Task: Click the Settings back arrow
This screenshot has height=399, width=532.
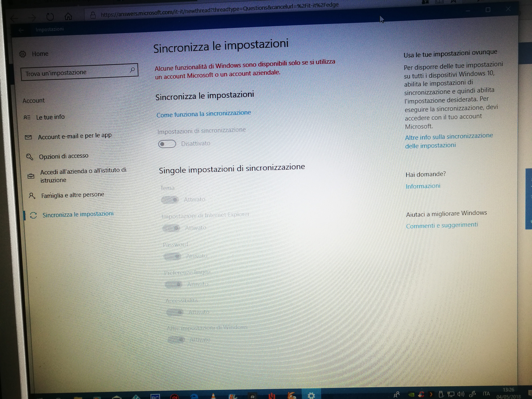Action: tap(21, 30)
